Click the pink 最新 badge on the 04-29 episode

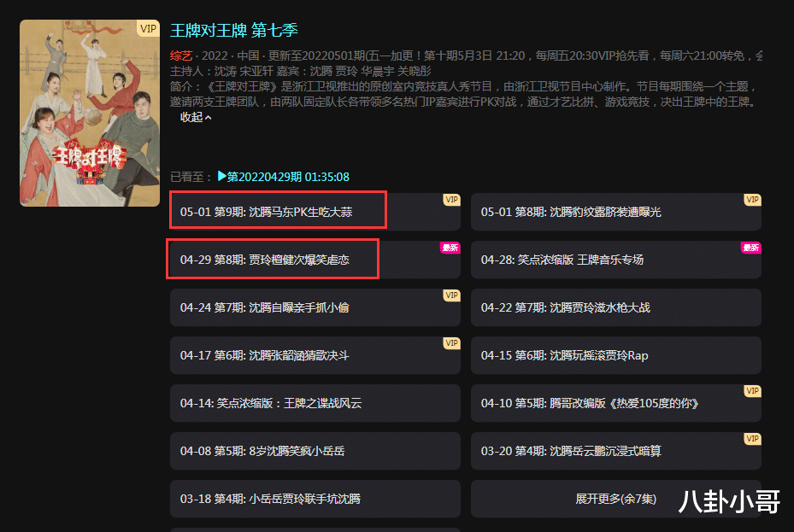[x=450, y=248]
